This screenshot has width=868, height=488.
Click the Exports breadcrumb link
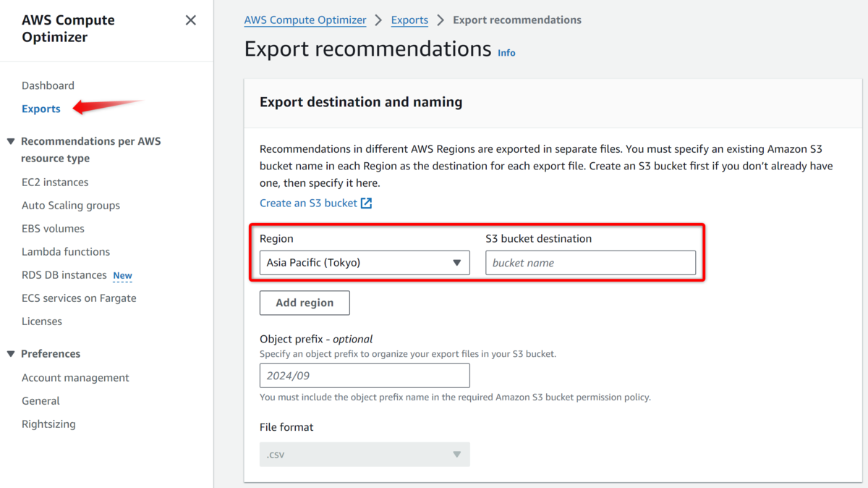(409, 20)
